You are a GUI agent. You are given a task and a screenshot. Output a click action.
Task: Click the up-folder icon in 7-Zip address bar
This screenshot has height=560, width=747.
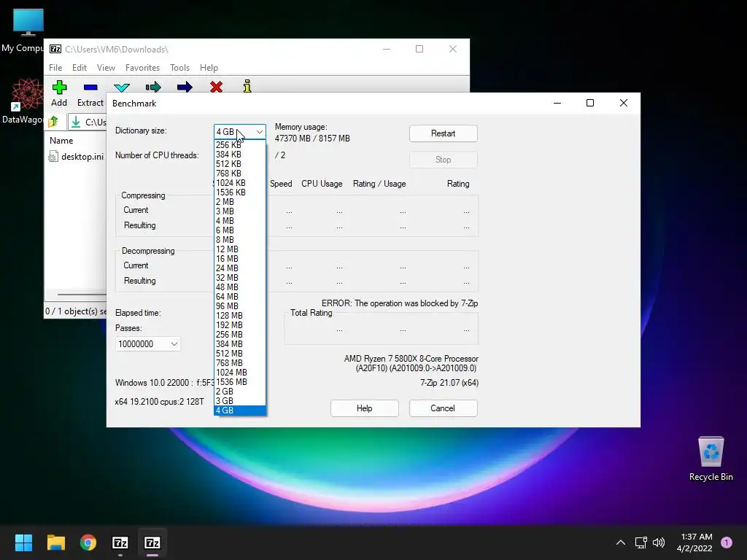click(53, 122)
